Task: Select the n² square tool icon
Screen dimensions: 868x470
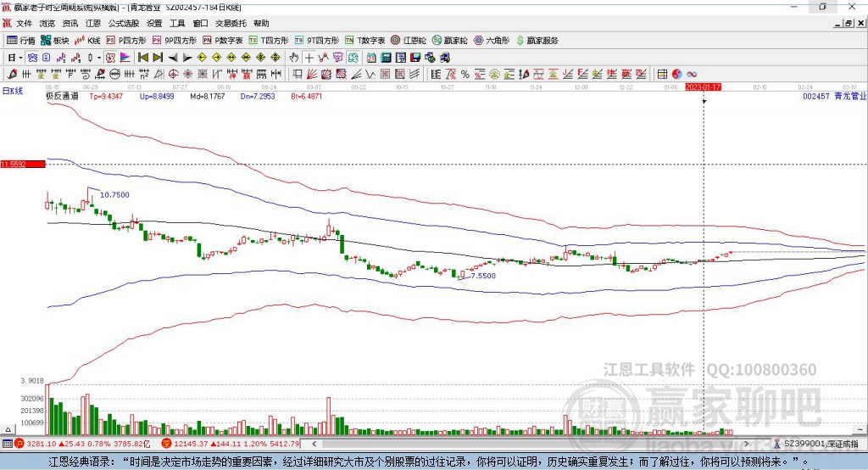Action: [x=144, y=74]
